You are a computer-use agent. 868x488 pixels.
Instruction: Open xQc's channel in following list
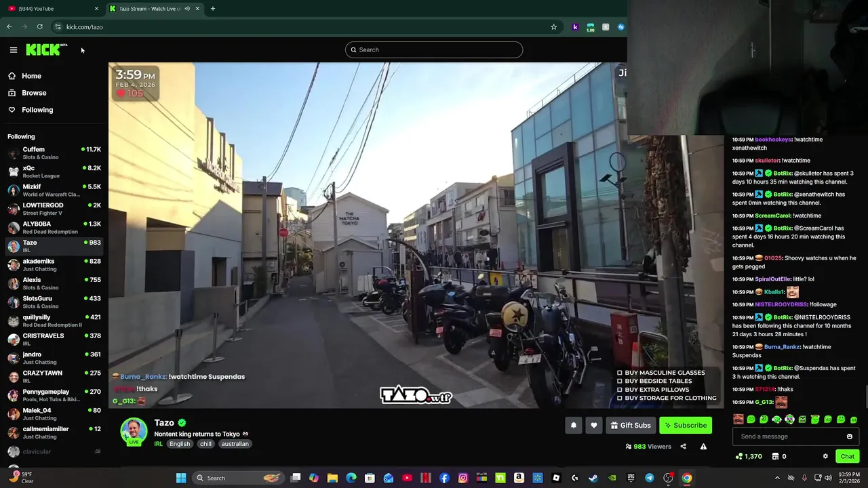click(x=54, y=171)
